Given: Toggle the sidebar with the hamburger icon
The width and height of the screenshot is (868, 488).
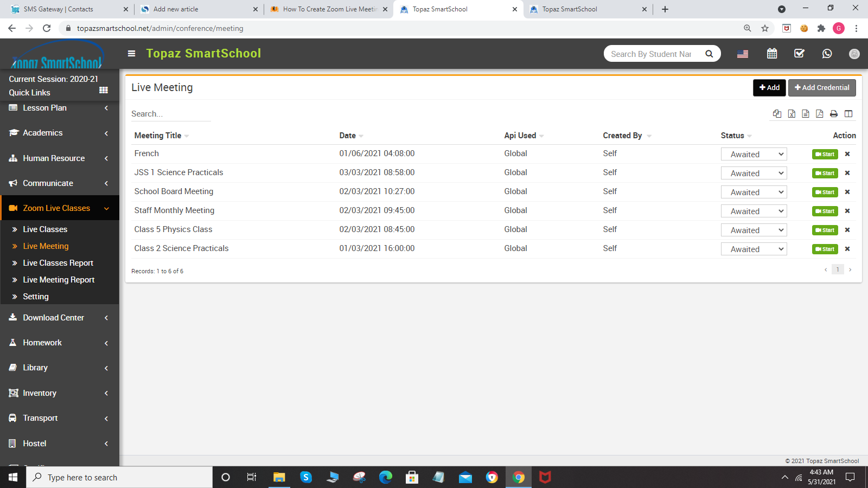Looking at the screenshot, I should point(131,54).
